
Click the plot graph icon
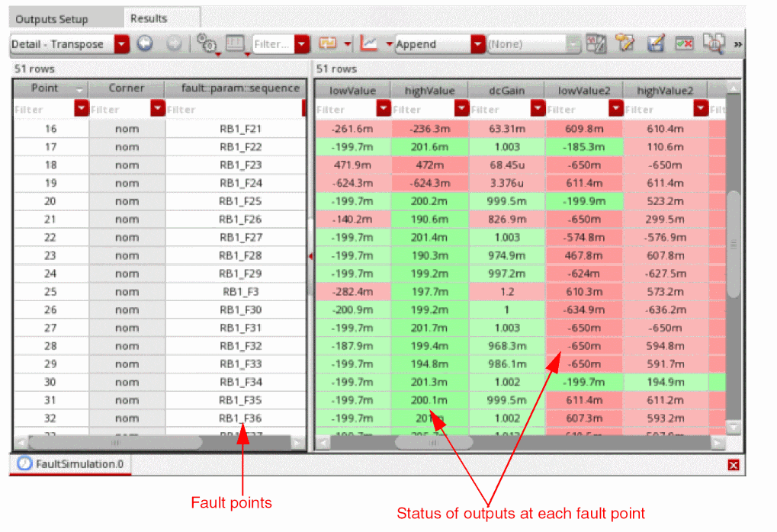click(369, 43)
